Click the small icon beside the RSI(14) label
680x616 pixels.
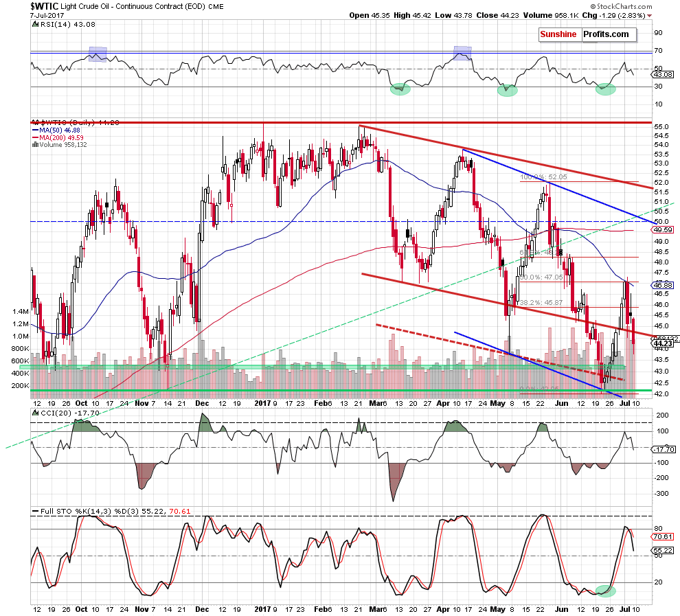pyautogui.click(x=35, y=25)
